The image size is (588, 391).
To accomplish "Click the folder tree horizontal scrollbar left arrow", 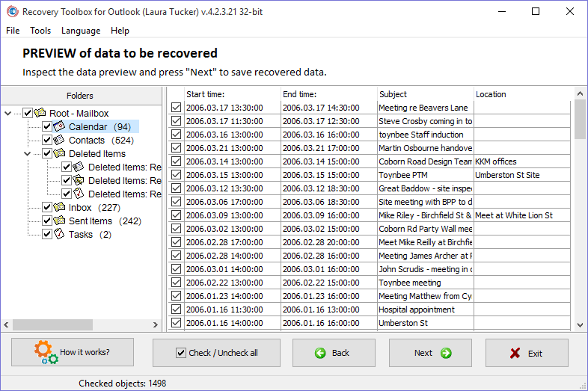I will tap(7, 324).
